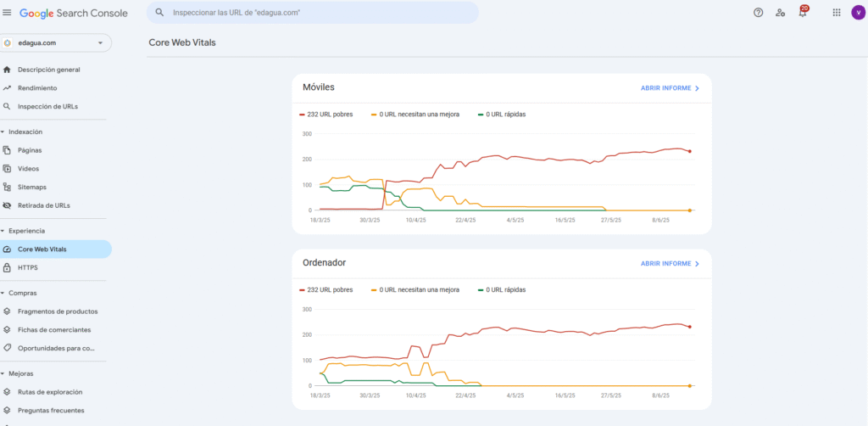Click the URL inspection search field
Screen dimensions: 868x426
(314, 13)
